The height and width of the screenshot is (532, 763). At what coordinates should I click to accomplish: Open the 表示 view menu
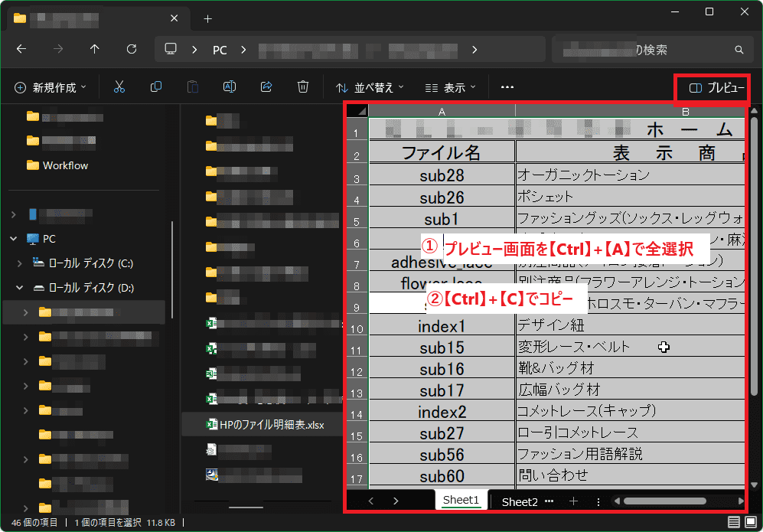(x=451, y=88)
